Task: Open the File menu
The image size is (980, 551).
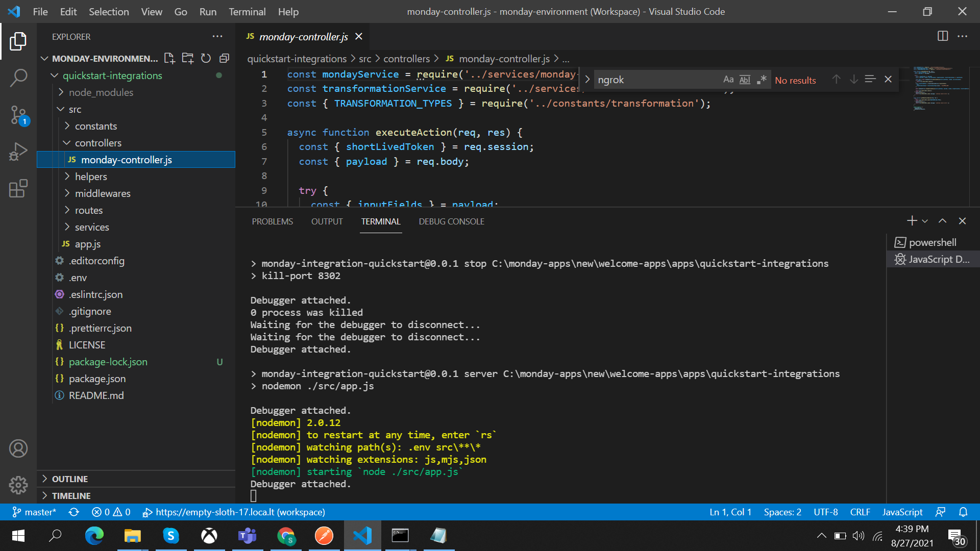Action: point(40,11)
